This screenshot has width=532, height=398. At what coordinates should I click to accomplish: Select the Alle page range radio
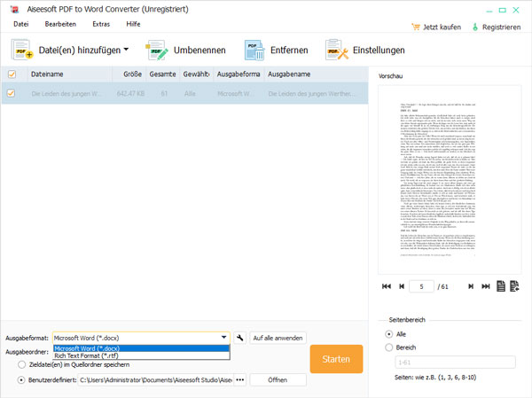(389, 334)
